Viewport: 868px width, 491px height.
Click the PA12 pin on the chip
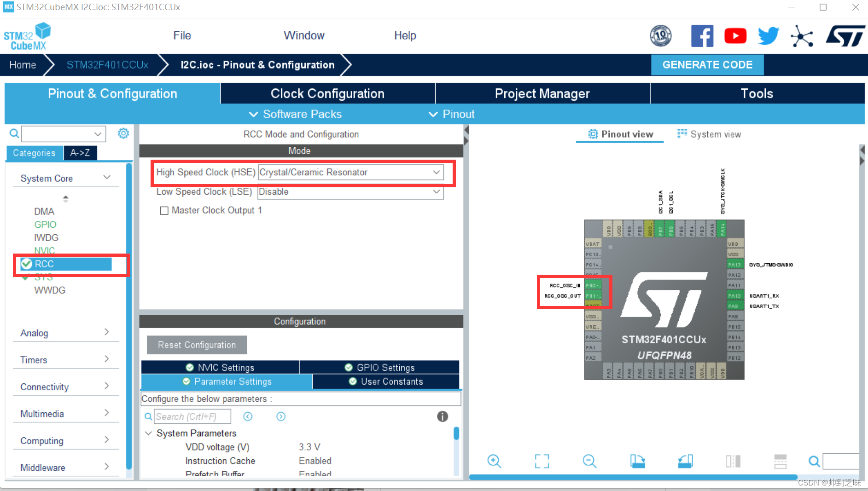(735, 275)
